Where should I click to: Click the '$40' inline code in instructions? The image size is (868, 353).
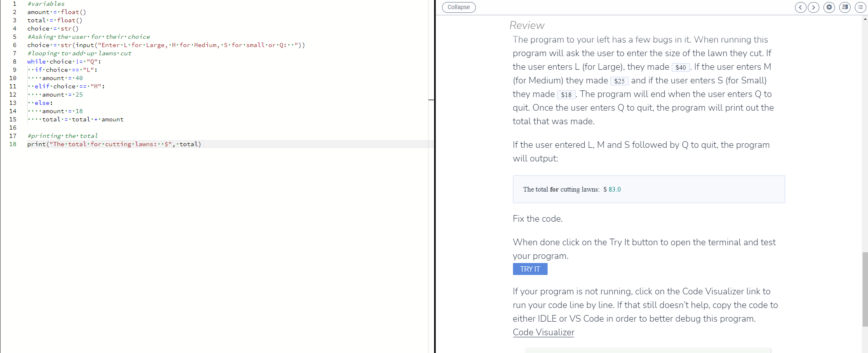681,67
